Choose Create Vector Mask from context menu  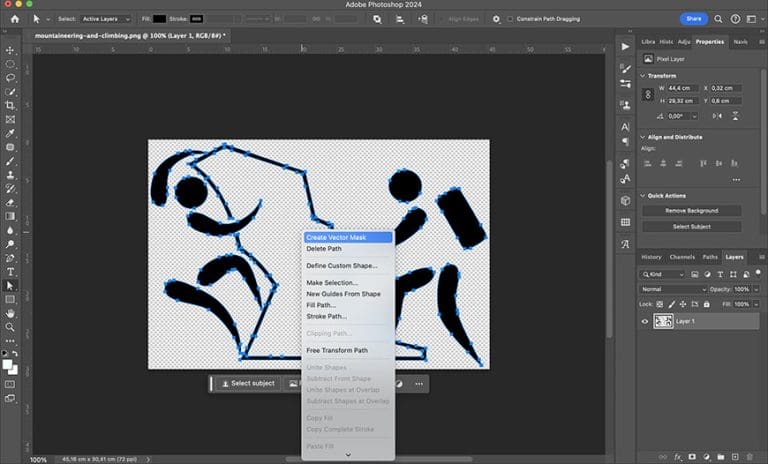tap(348, 237)
